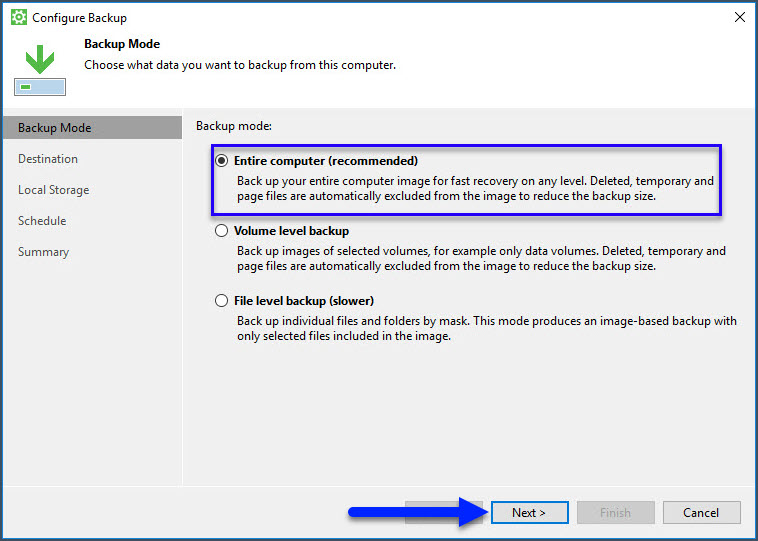Choose the Volume level backup radio button
This screenshot has height=541, width=758.
[222, 231]
